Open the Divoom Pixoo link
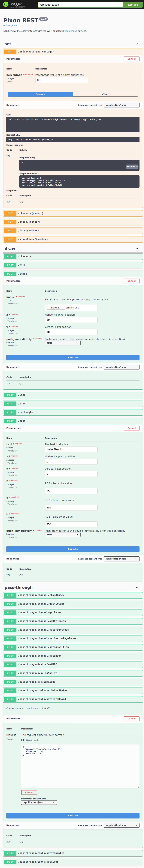 [69, 31]
